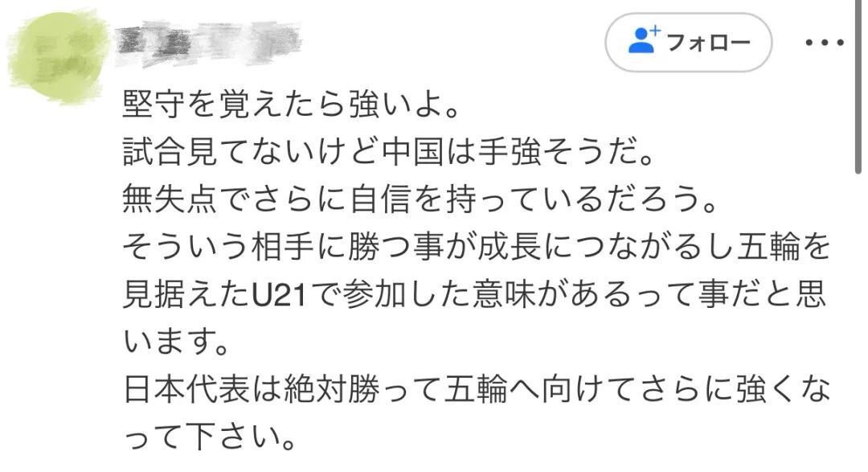Open the blurred username profile link
The image size is (868, 472).
209,40
